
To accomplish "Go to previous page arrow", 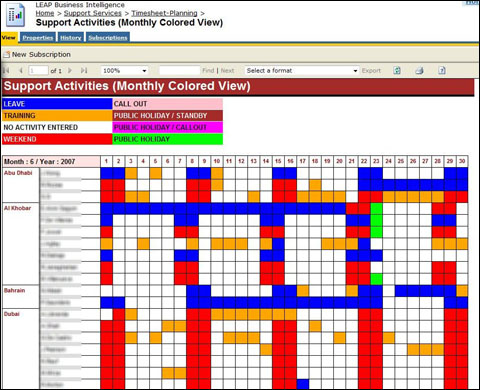I will tap(21, 70).
